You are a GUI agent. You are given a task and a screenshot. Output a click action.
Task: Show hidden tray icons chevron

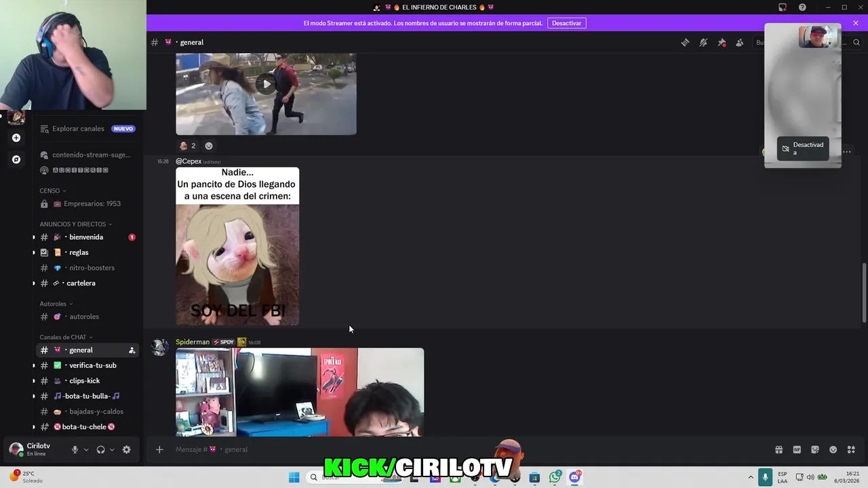[751, 477]
